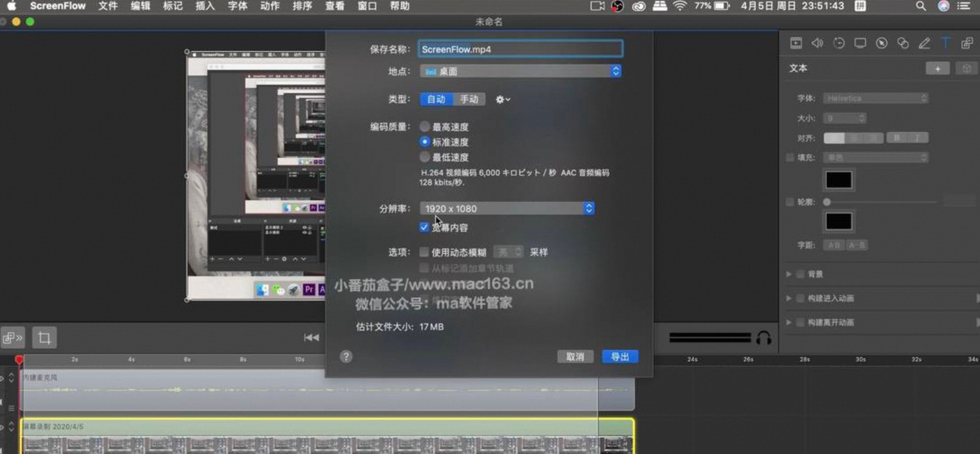Open the 文件 menu

tap(108, 6)
